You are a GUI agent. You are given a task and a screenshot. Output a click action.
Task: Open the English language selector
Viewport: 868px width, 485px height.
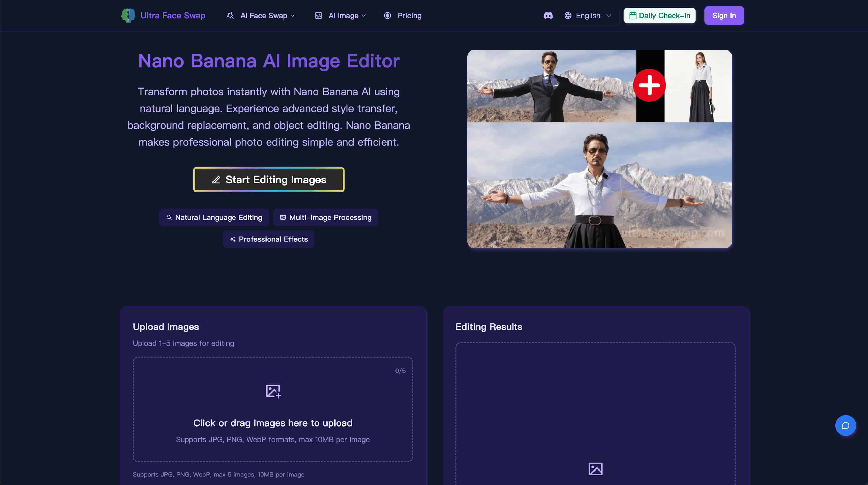click(x=588, y=16)
